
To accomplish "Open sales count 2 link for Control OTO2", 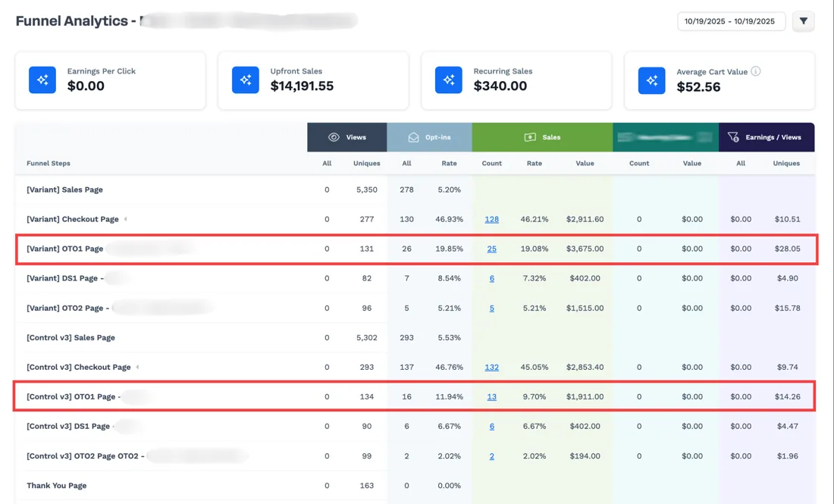I will (491, 456).
